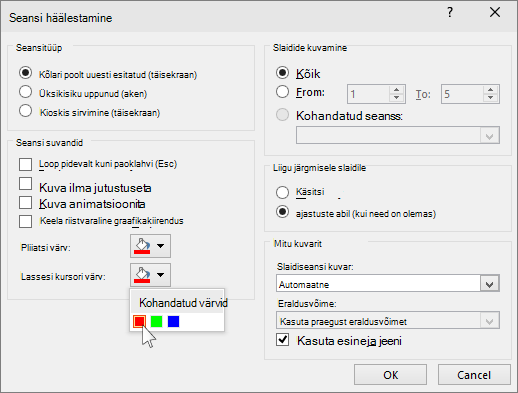The height and width of the screenshot is (393, 518).
Task: Check Keela riistvaraline graafikakiirendus
Action: [x=26, y=221]
